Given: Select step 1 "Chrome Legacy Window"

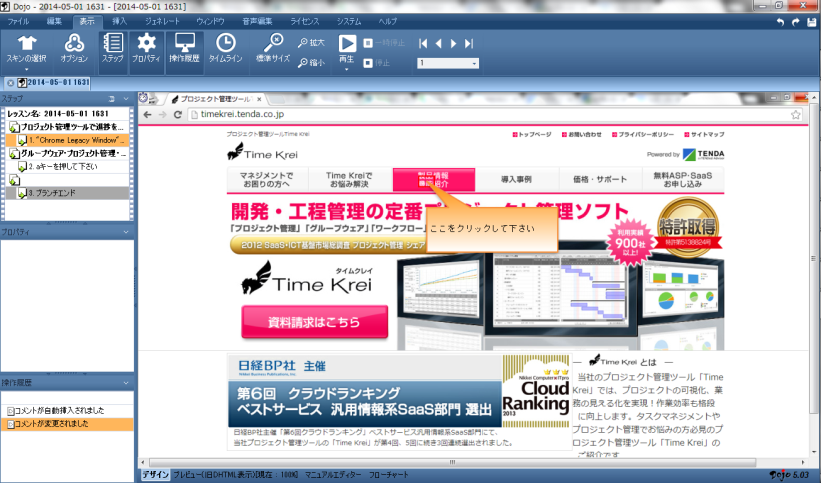Looking at the screenshot, I should (x=67, y=140).
